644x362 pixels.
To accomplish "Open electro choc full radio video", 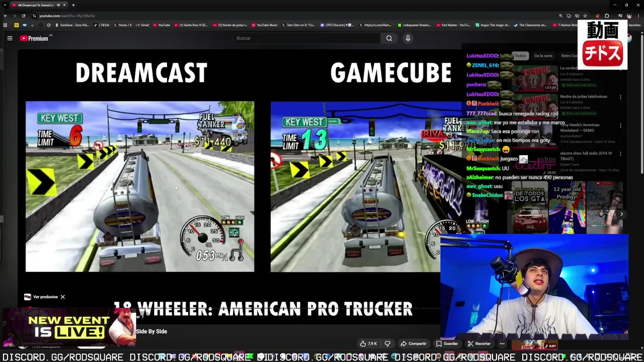I will [x=586, y=156].
